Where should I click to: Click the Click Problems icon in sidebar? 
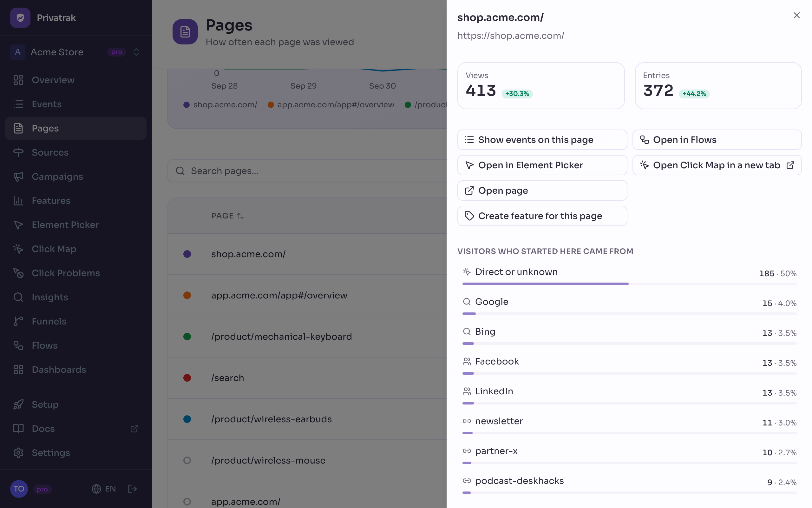point(18,273)
